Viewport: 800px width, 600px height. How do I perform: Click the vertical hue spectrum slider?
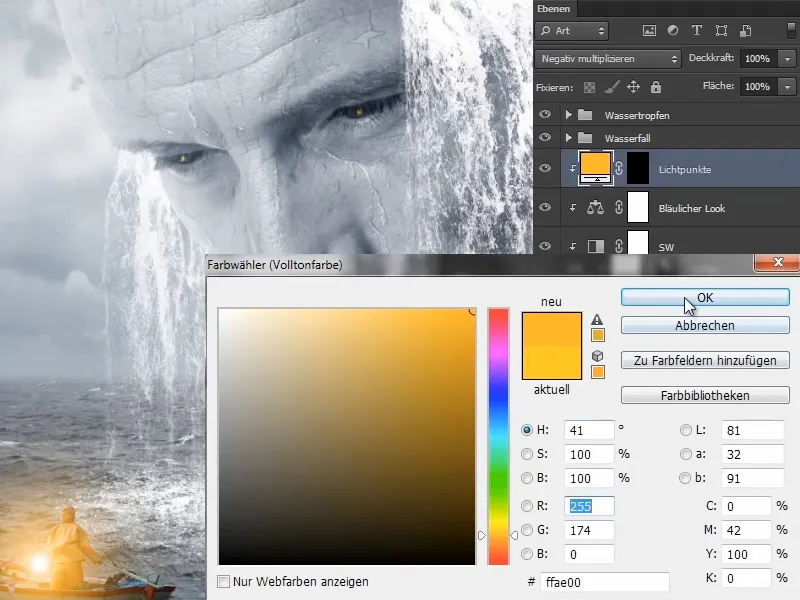(x=498, y=436)
